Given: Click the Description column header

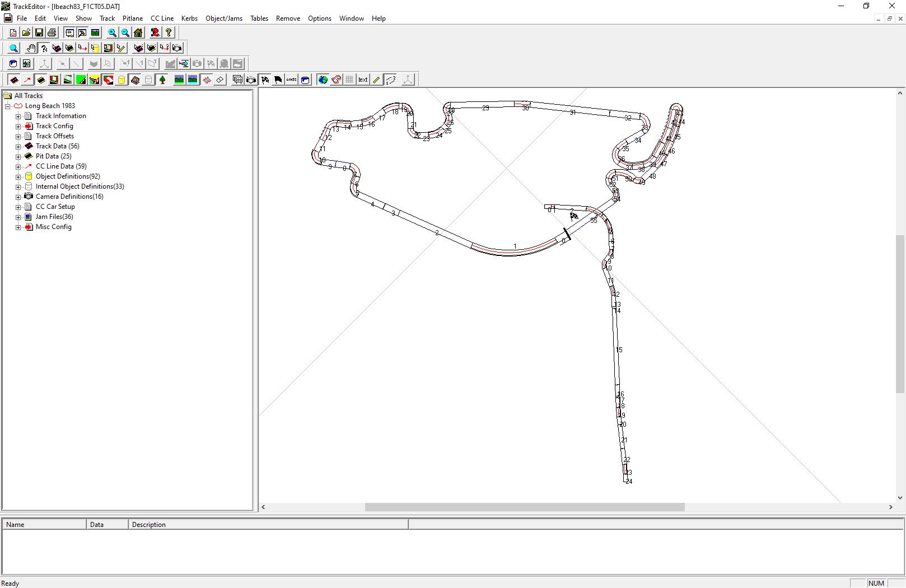Looking at the screenshot, I should [x=149, y=525].
